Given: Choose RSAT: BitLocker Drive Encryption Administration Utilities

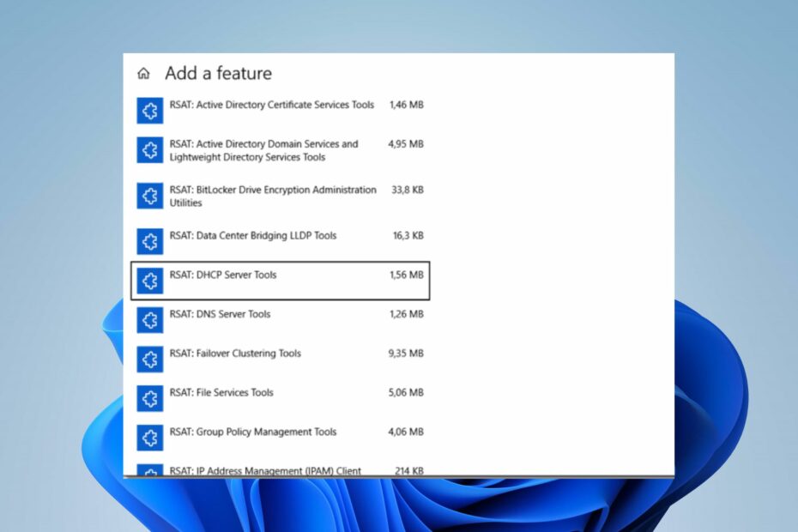Looking at the screenshot, I should (x=273, y=196).
